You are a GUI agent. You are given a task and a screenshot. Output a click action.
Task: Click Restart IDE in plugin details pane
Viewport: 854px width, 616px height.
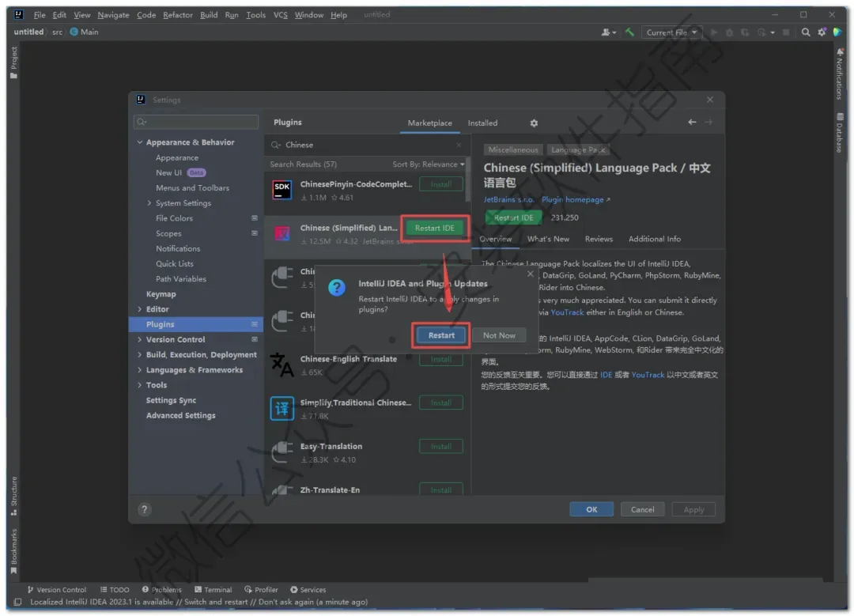coord(514,218)
